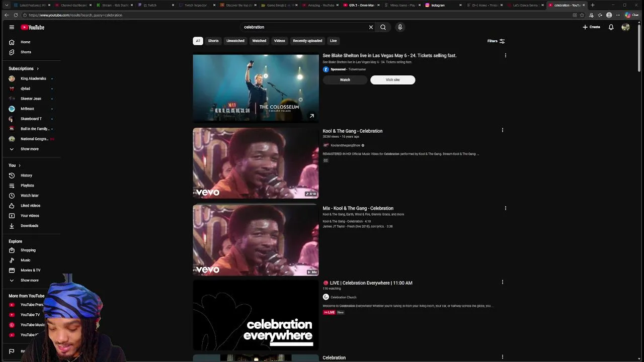Click the browser back arrow
The width and height of the screenshot is (644, 362).
point(7,15)
